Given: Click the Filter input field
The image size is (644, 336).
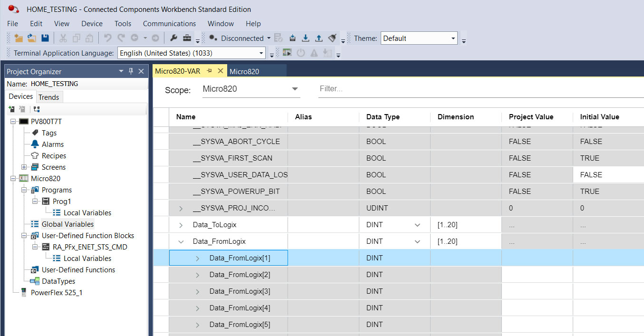Looking at the screenshot, I should (480, 89).
